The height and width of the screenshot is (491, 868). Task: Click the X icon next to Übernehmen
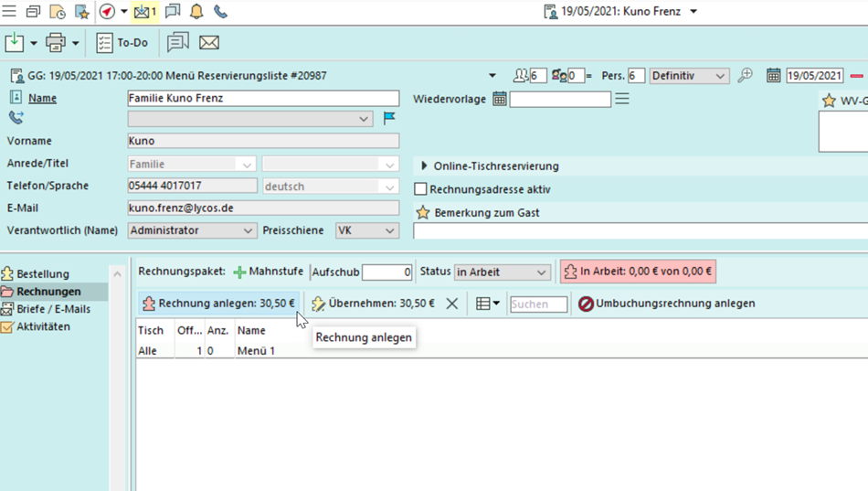(x=452, y=304)
